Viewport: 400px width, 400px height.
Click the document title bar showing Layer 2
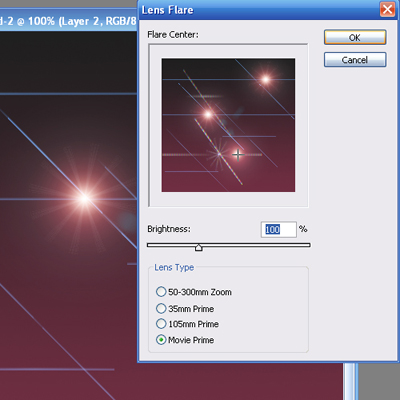pos(68,22)
